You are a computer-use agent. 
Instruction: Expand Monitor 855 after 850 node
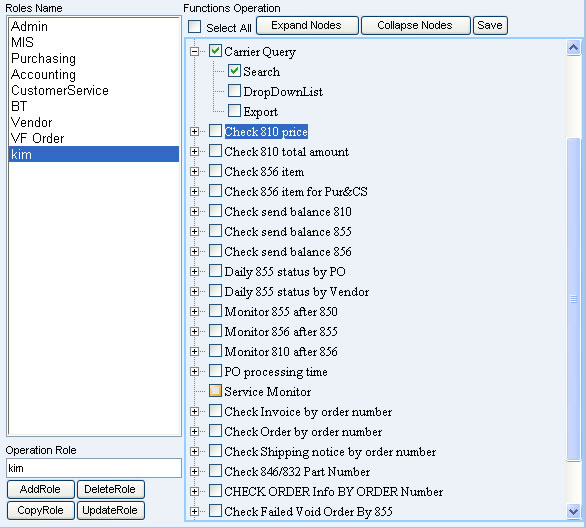coord(194,311)
